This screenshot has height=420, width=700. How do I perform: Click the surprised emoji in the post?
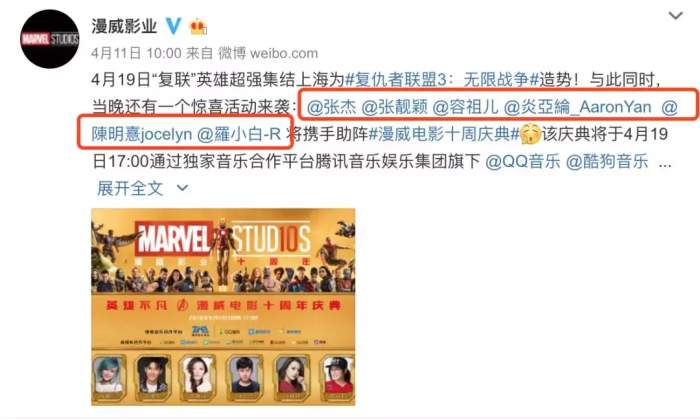[x=530, y=134]
